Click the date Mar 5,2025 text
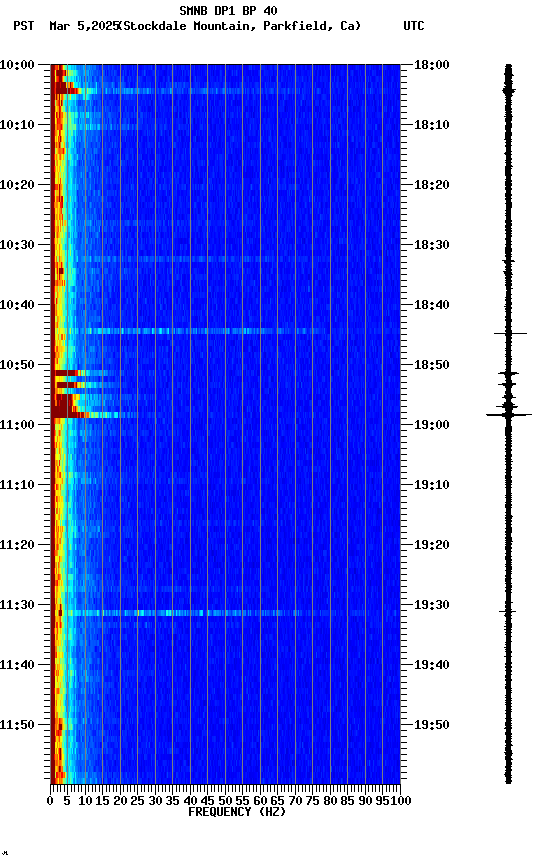Image resolution: width=552 pixels, height=864 pixels. click(84, 26)
